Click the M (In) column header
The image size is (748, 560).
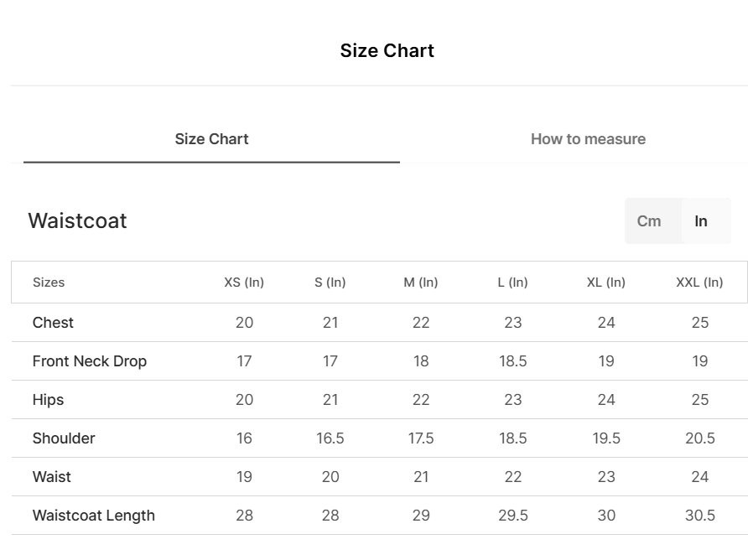coord(421,283)
